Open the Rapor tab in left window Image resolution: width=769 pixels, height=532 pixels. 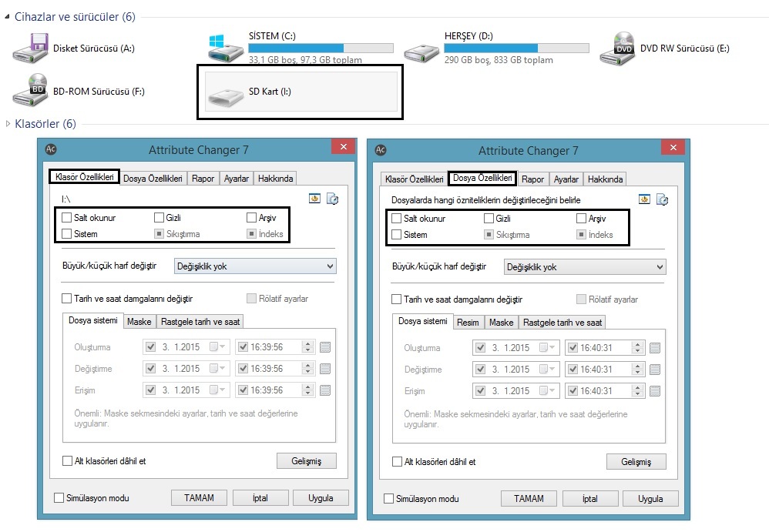(203, 179)
